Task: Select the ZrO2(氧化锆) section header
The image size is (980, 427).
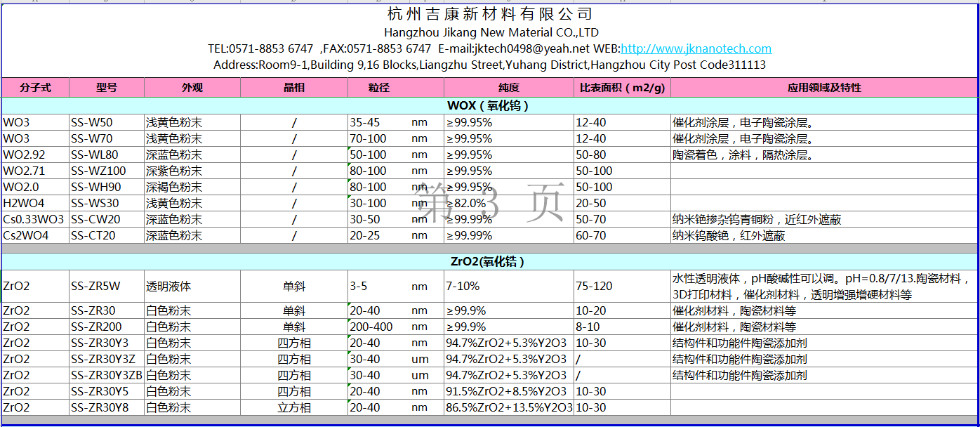Action: tap(489, 262)
